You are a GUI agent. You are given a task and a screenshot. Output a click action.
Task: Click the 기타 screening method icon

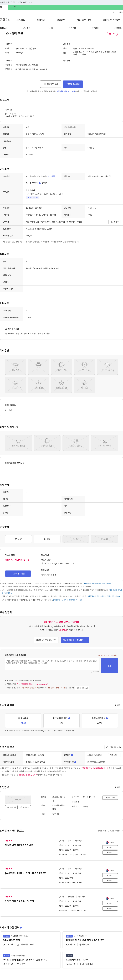[102, 539]
